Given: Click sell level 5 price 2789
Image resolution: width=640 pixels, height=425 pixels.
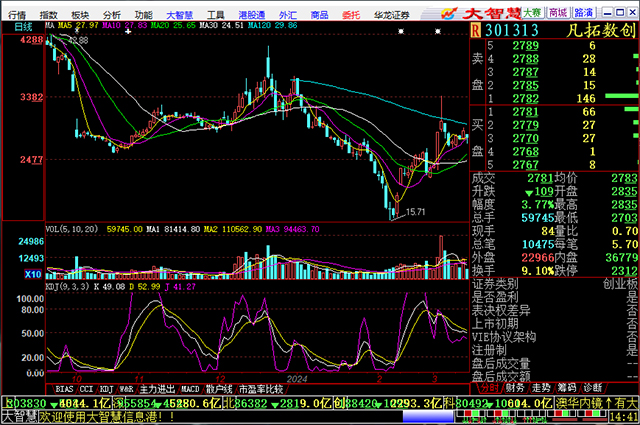Looking at the screenshot, I should point(526,46).
